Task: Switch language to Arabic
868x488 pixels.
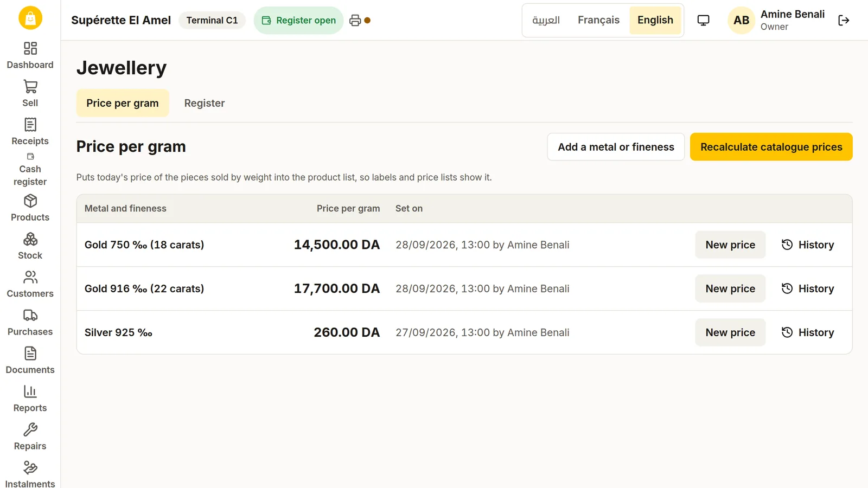Action: click(546, 20)
